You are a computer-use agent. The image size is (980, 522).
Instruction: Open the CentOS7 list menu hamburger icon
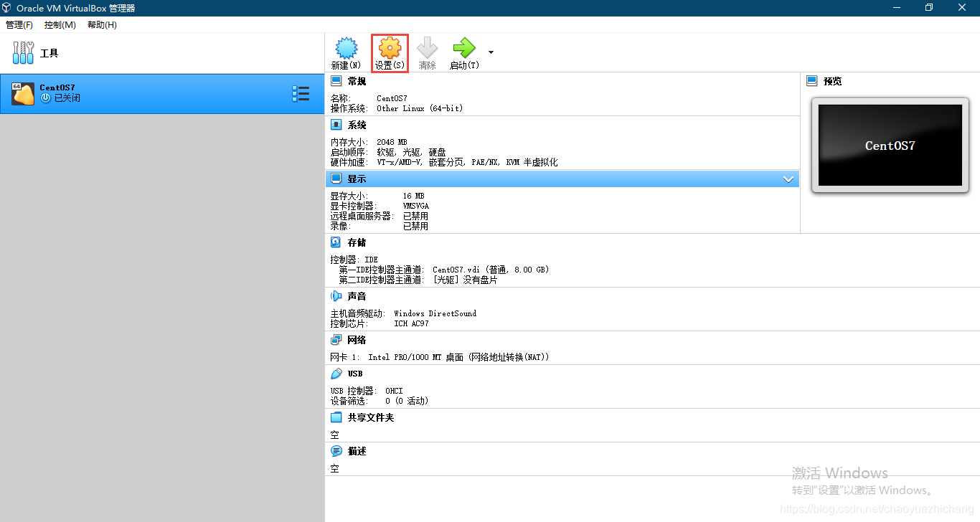coord(301,93)
